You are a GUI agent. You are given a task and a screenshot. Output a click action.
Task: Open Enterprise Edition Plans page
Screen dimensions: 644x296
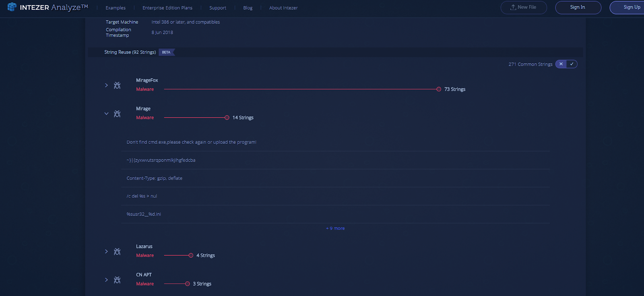coord(167,8)
